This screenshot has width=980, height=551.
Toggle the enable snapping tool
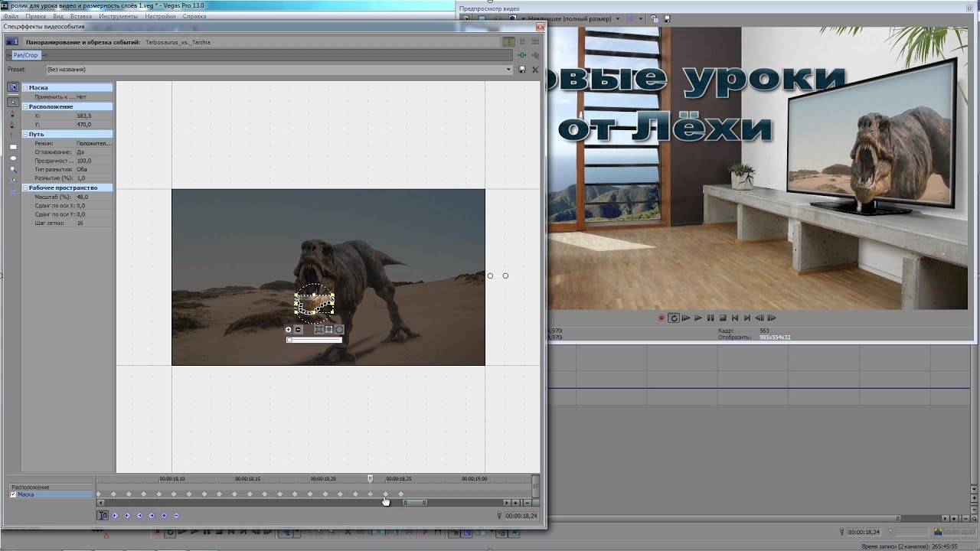13,181
